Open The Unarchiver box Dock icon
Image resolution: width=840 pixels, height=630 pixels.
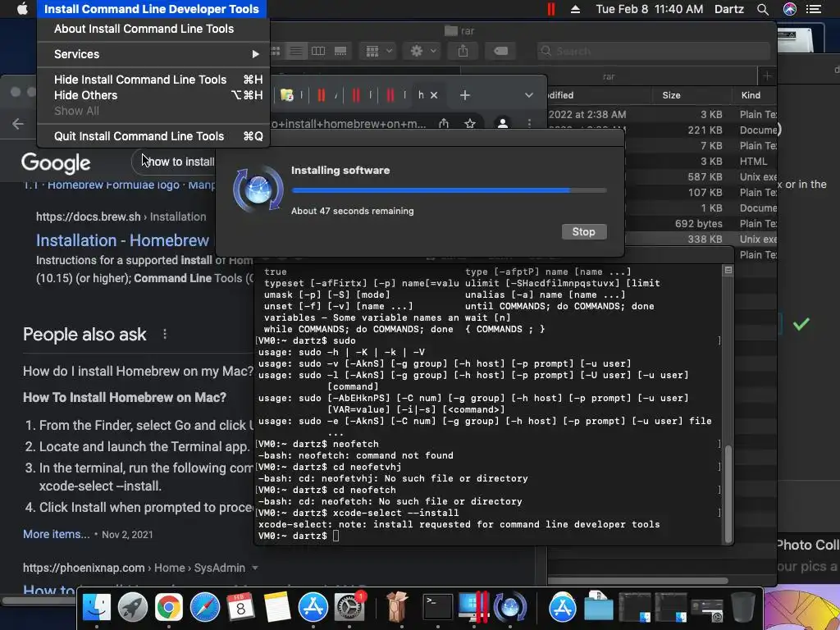(397, 608)
